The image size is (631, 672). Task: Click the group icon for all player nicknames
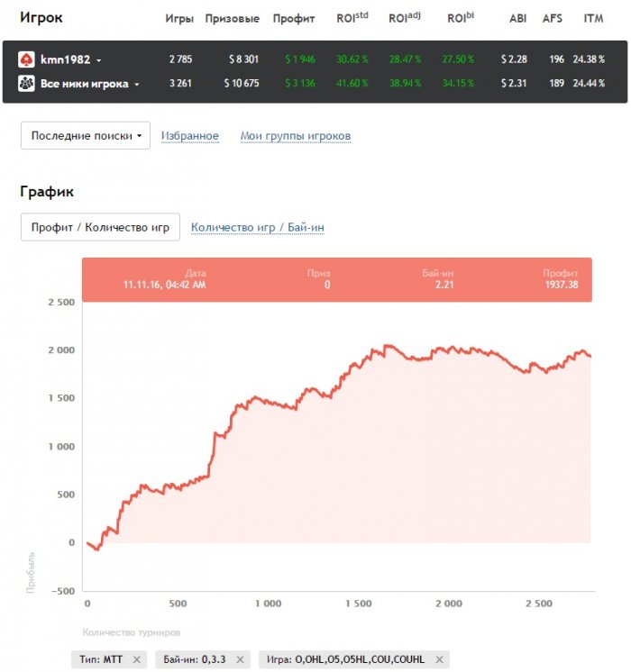pos(26,84)
